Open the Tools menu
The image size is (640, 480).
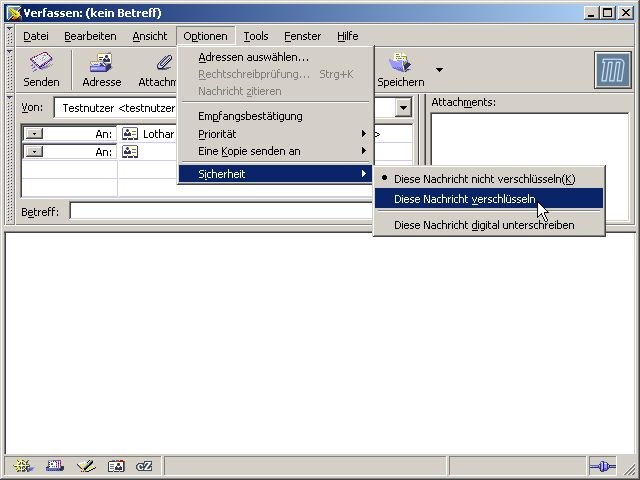coord(256,36)
